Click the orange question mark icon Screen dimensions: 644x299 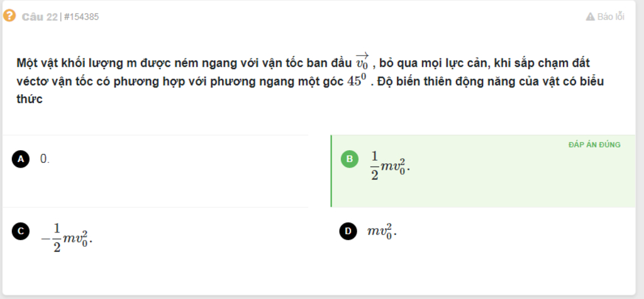[x=9, y=16]
